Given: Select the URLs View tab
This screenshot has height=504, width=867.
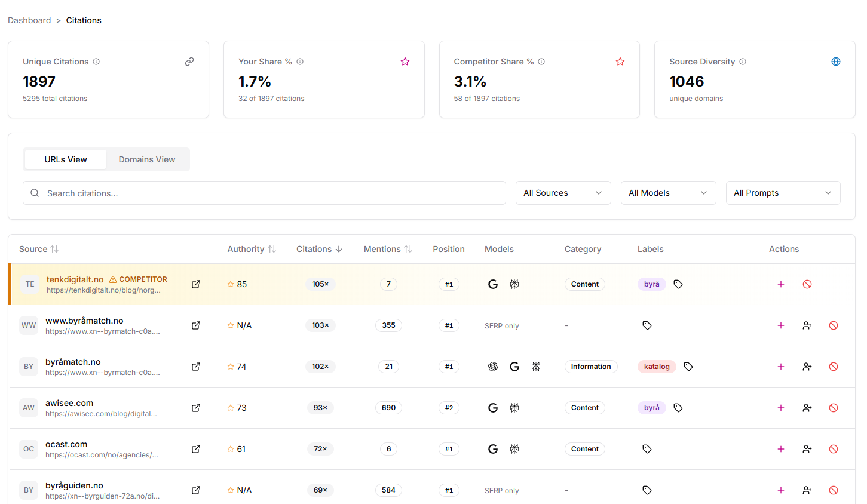Looking at the screenshot, I should (66, 159).
